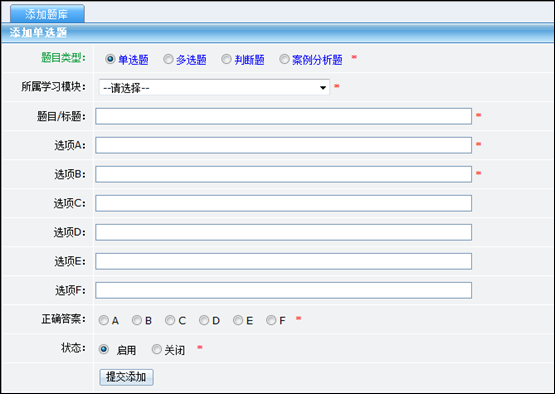Click into the 选项C input field

[284, 204]
